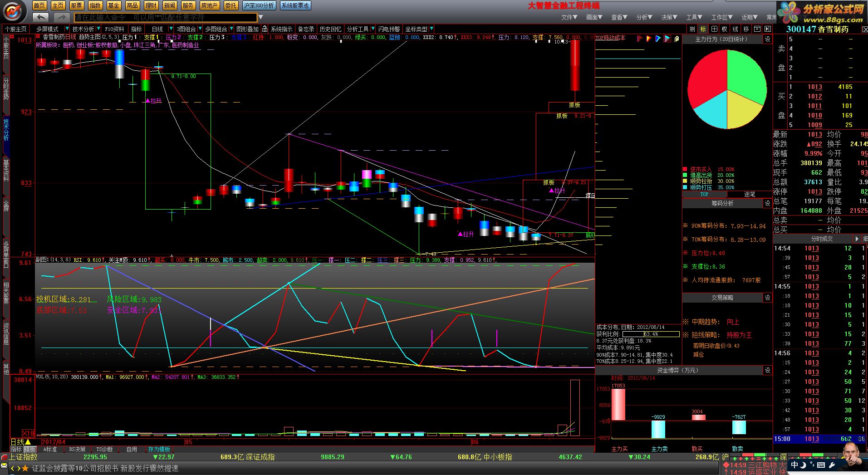Open the 工具 menu
This screenshot has height=475, width=868.
point(694,17)
